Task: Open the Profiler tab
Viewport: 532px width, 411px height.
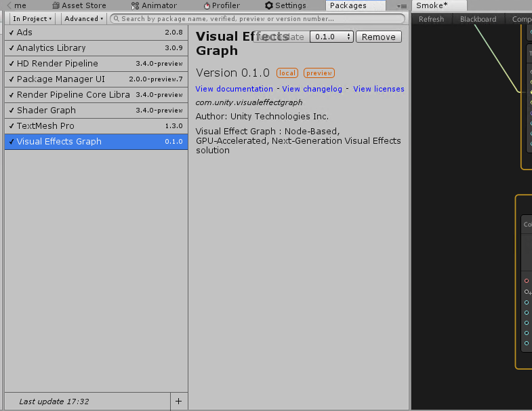Action: coord(222,5)
